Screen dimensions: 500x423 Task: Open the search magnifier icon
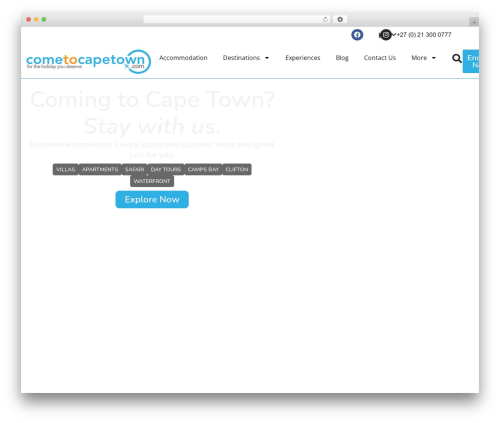(x=457, y=58)
